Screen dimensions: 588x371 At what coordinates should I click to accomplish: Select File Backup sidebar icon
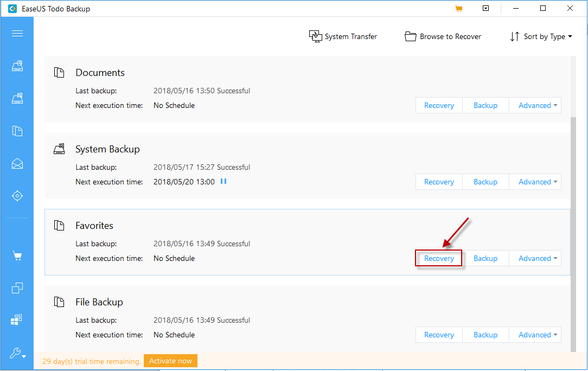tap(17, 131)
